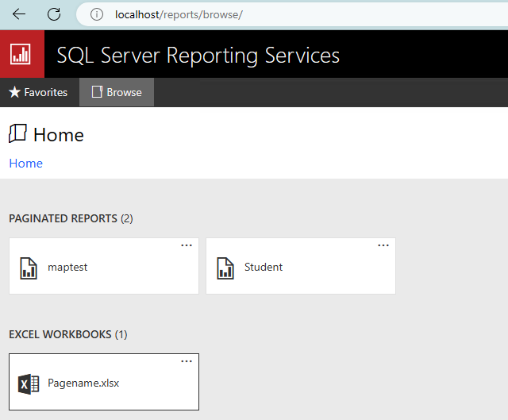Viewport: 508px width, 420px height.
Task: Click the address bar showing localhost/reports/browse/
Action: pyautogui.click(x=291, y=14)
